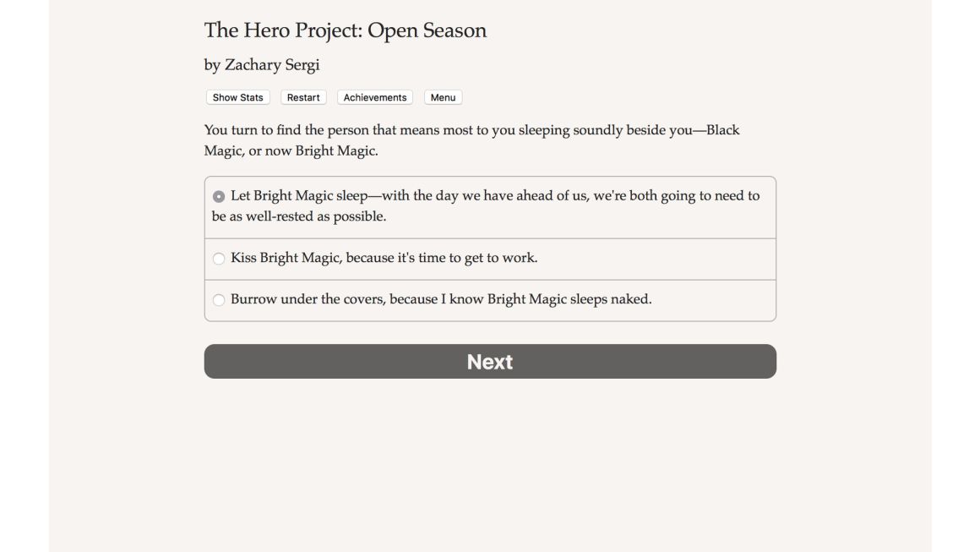
Task: Select the 'Let Bright Magic sleep' radio button
Action: [x=219, y=196]
